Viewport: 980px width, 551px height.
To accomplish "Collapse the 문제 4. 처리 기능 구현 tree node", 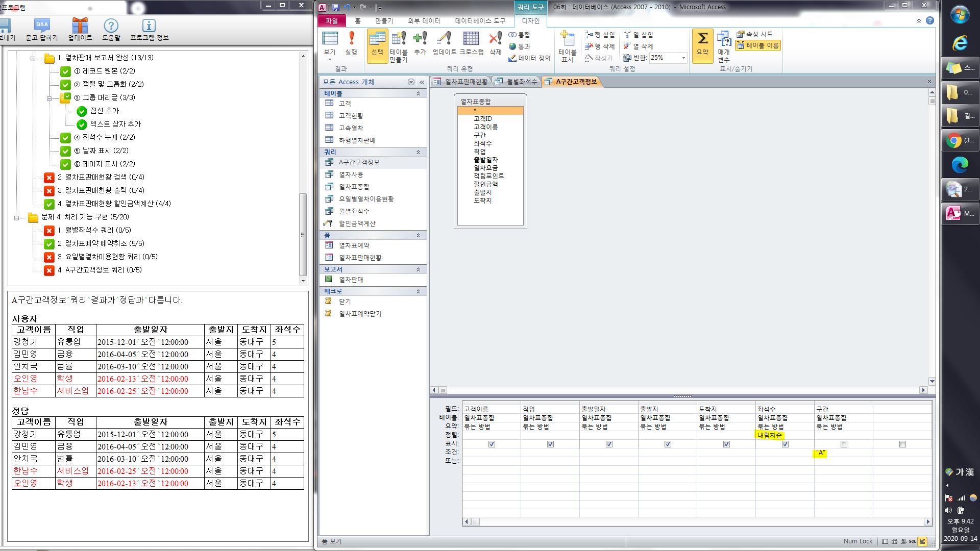I will (17, 217).
